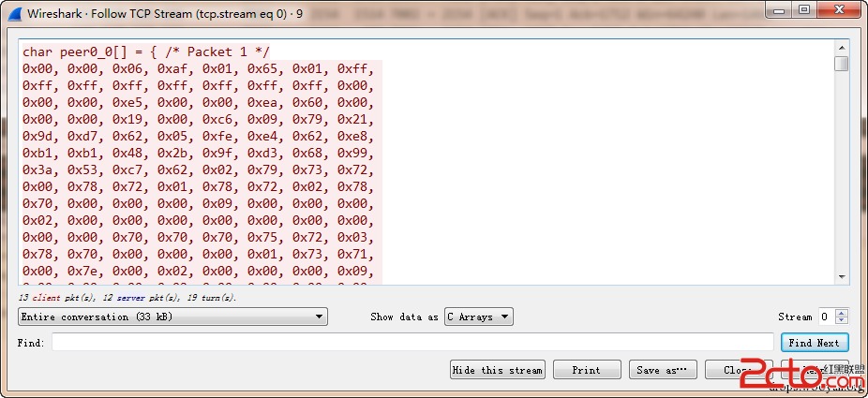Click the Wireshark shark fin title icon
The width and height of the screenshot is (868, 398).
(x=14, y=14)
